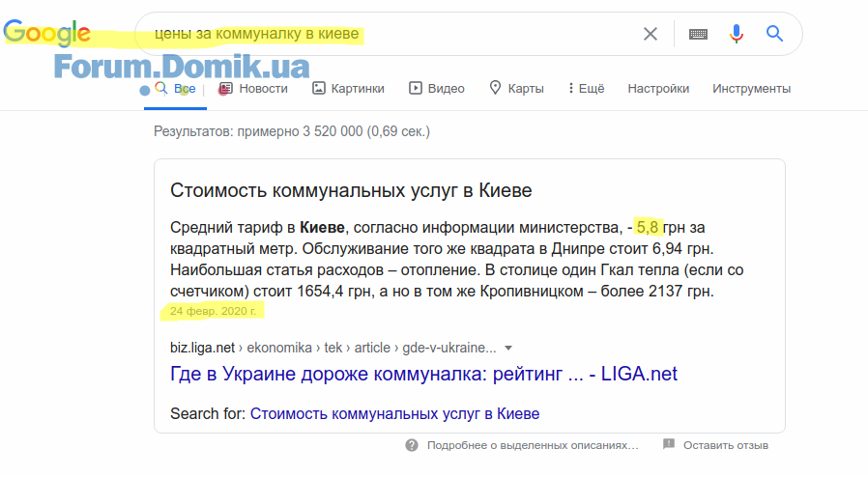Open the Инструменты search tools

pos(751,89)
